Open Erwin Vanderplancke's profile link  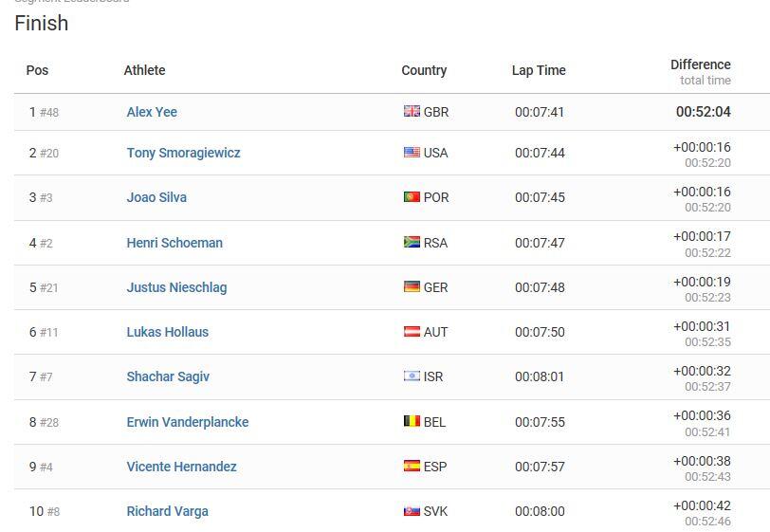(x=188, y=422)
